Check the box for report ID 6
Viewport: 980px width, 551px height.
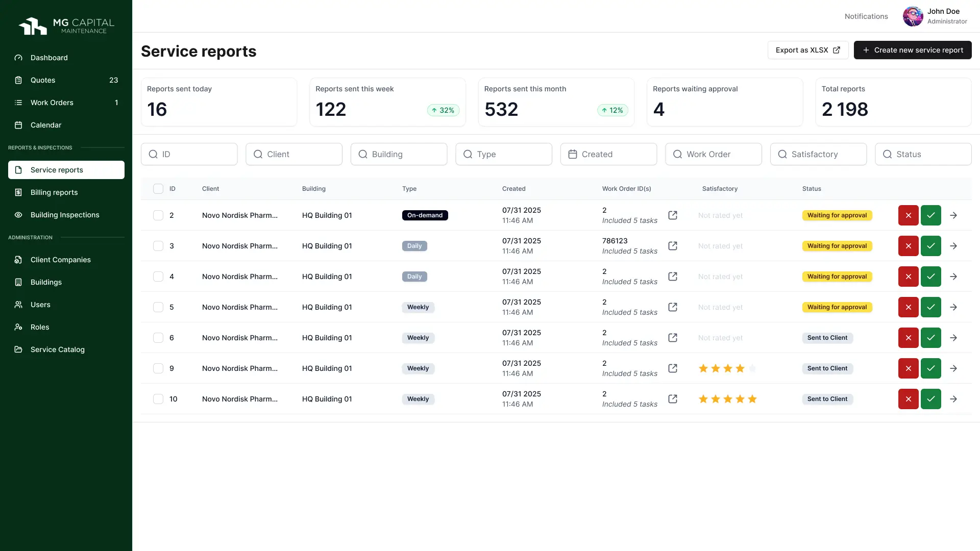point(158,338)
